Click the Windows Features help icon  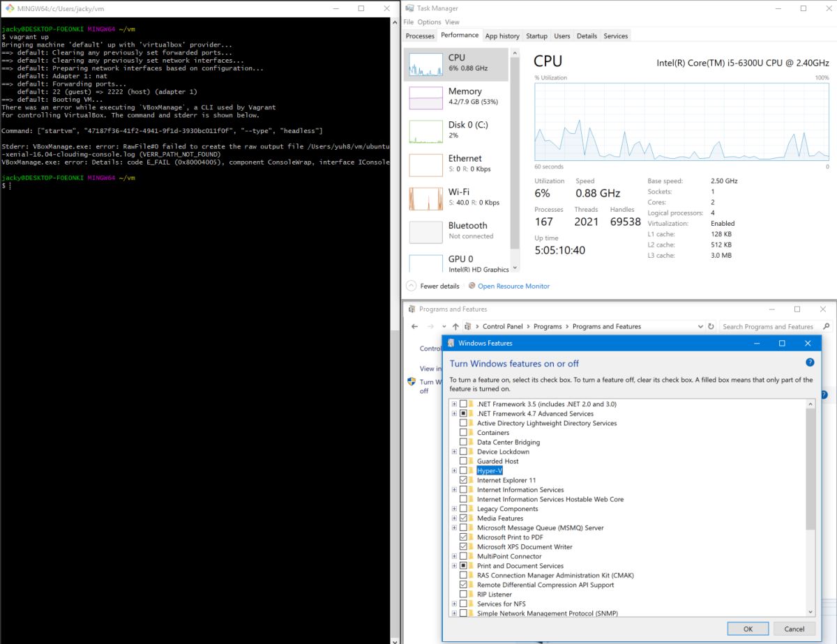[810, 362]
